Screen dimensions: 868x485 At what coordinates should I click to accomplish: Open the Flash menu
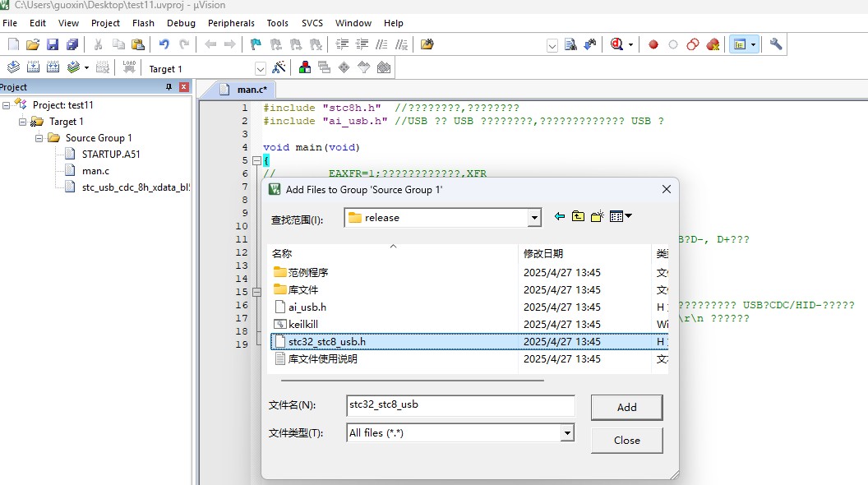click(143, 23)
